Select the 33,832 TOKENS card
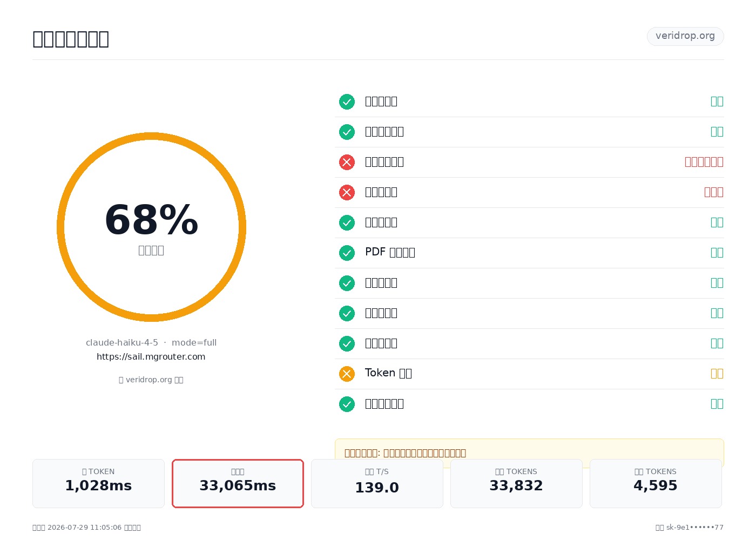756x540 pixels. [x=516, y=483]
